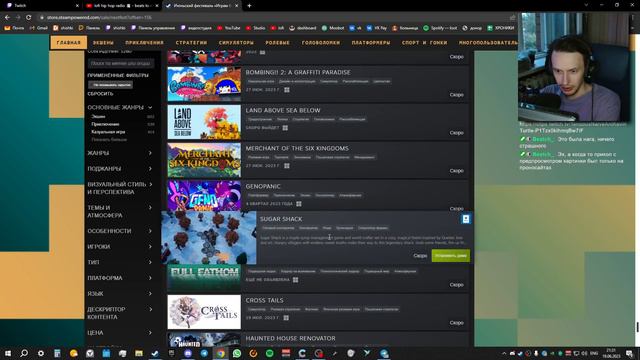Select the ПРИКЛЮЧЕНИЯ tab
Screen dimensions: 640x360
pos(144,42)
